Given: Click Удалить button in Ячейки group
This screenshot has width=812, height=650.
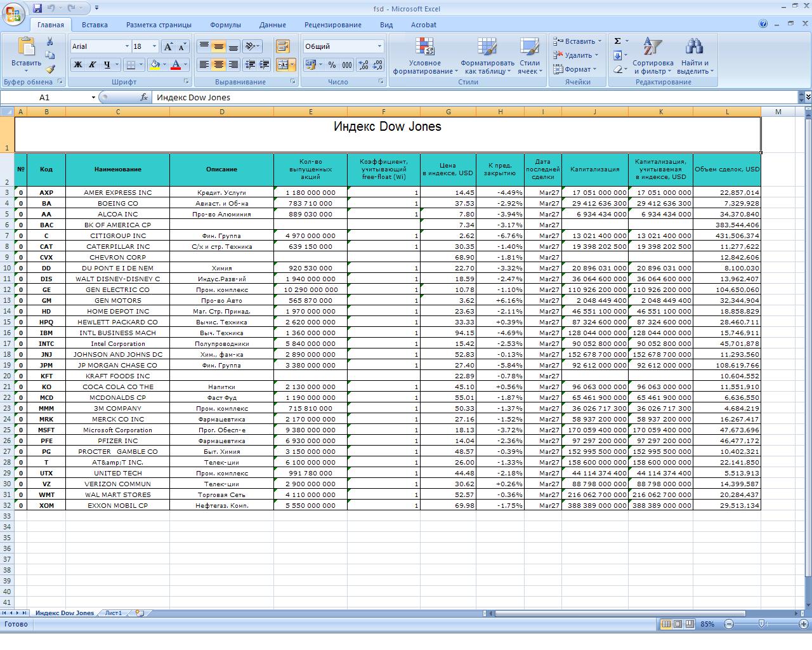Looking at the screenshot, I should point(575,55).
